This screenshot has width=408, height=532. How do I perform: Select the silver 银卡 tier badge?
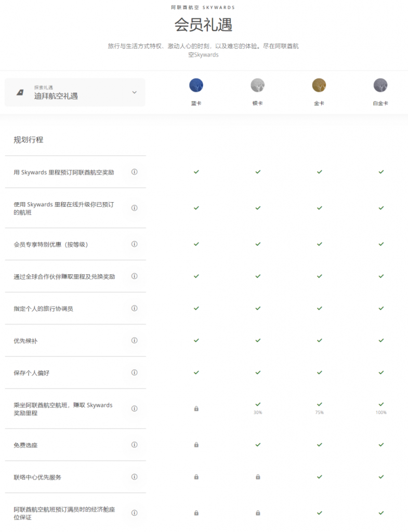click(258, 85)
